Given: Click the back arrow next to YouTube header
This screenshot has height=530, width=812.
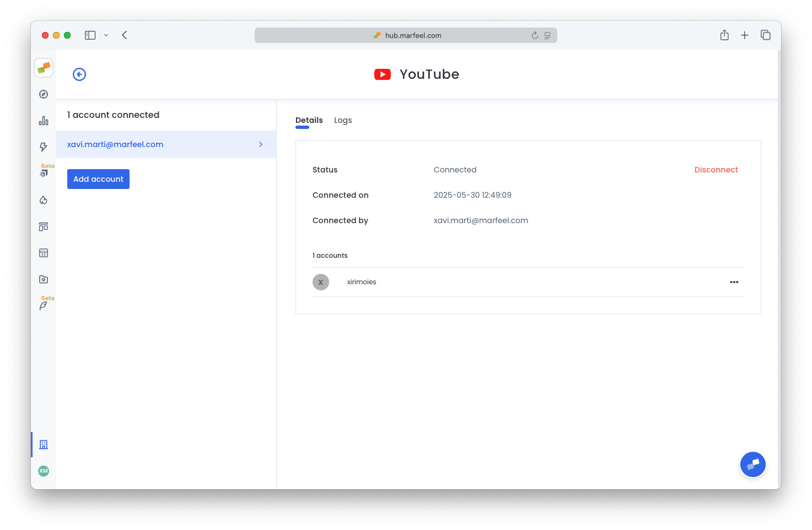Looking at the screenshot, I should click(x=79, y=74).
